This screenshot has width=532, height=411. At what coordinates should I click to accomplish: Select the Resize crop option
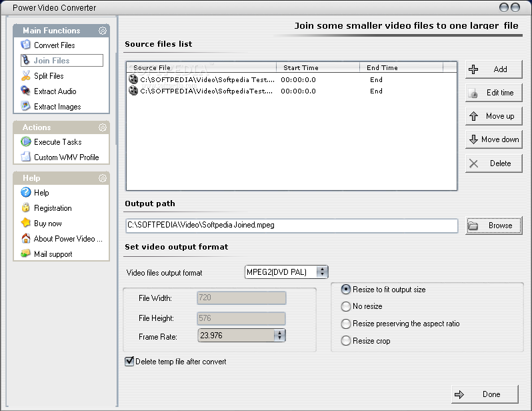pos(346,341)
